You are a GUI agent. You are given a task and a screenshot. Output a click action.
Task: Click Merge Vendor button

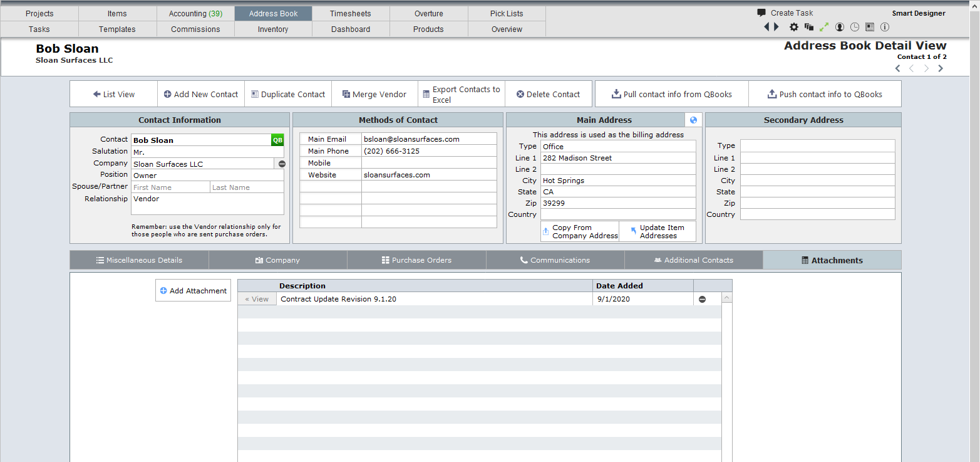[374, 94]
